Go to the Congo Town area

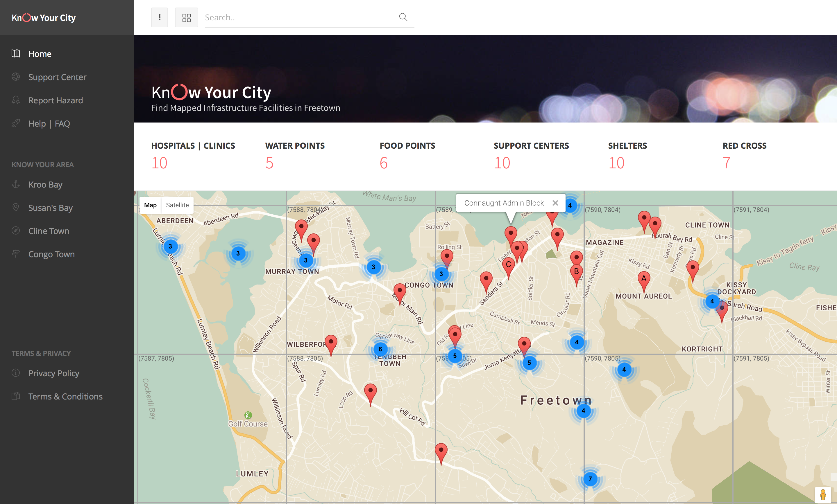[51, 254]
